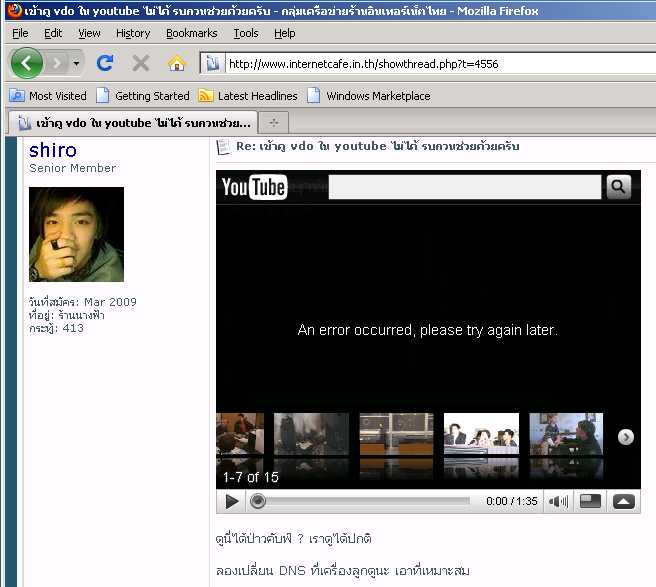Mute the video with the speaker icon

(x=558, y=501)
